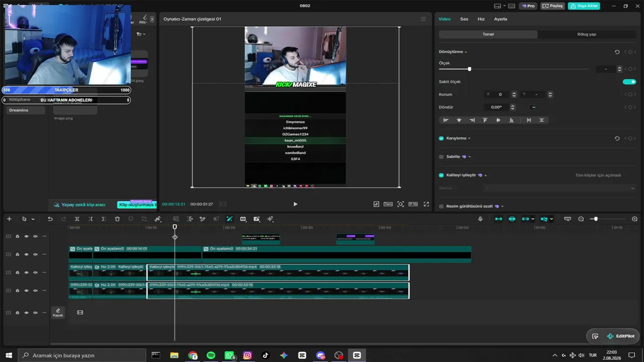Switch to the Hız tab
Screen dimensions: 644x362
tap(481, 19)
